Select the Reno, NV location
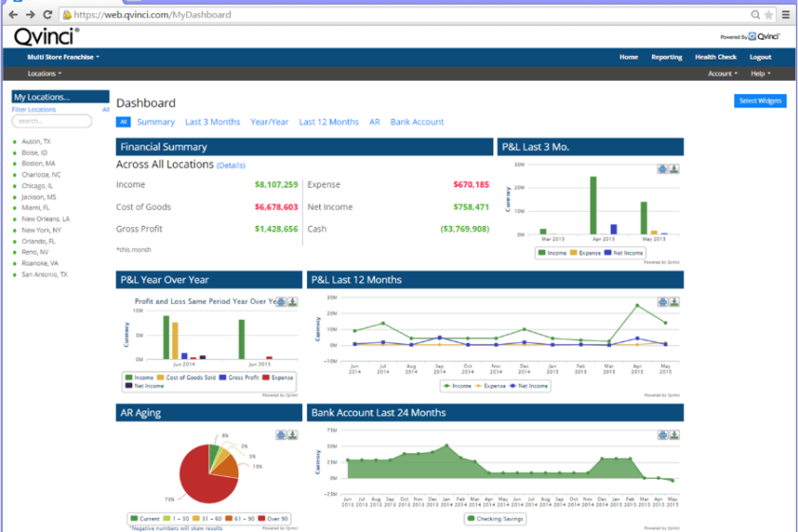This screenshot has width=798, height=532. click(34, 252)
